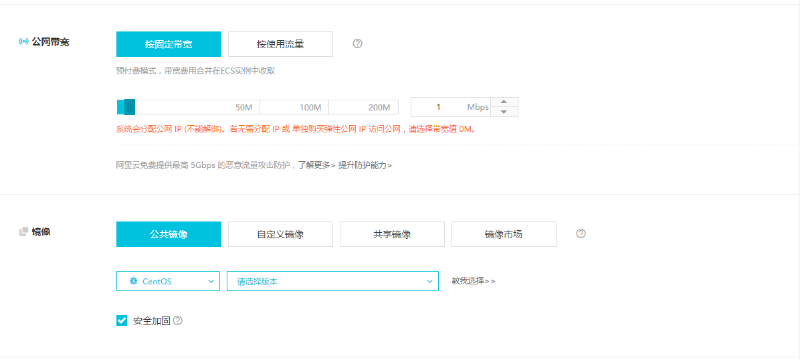This screenshot has width=800, height=360.
Task: Switch to the 共享镜像 tab
Action: pos(392,234)
